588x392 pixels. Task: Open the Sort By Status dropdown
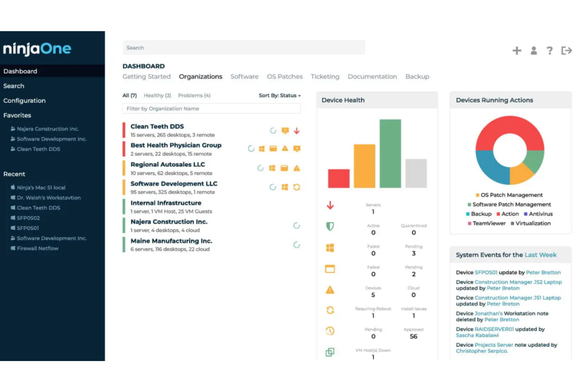click(x=280, y=95)
